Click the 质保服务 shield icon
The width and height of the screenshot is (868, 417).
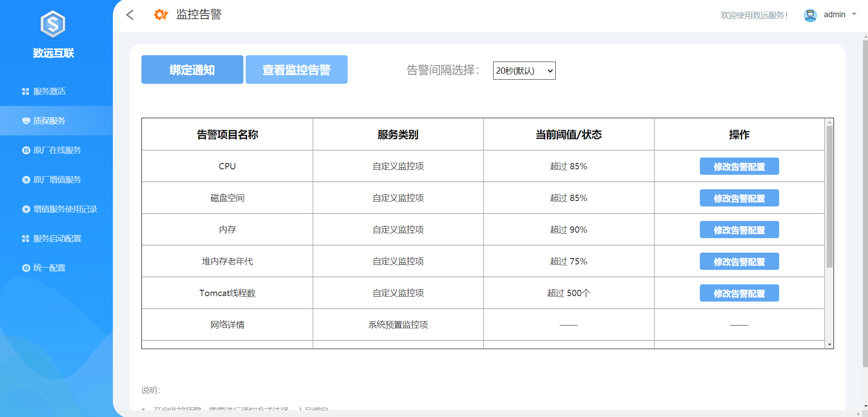pyautogui.click(x=26, y=121)
